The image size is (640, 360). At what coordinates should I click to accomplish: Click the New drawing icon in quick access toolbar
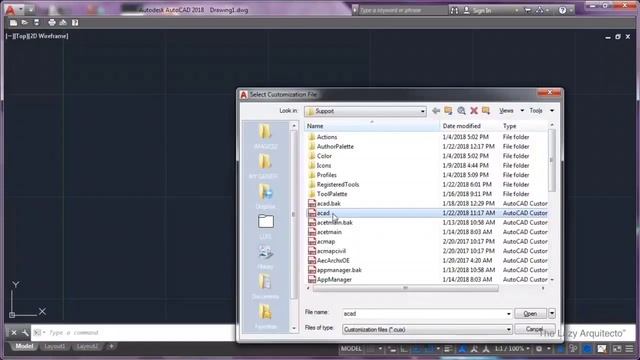click(x=13, y=23)
